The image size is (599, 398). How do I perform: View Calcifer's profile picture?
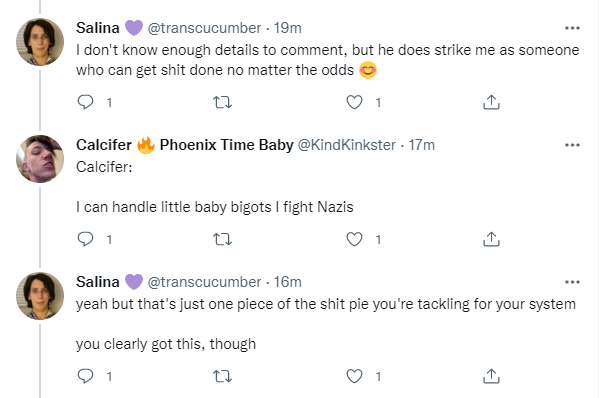[x=40, y=159]
